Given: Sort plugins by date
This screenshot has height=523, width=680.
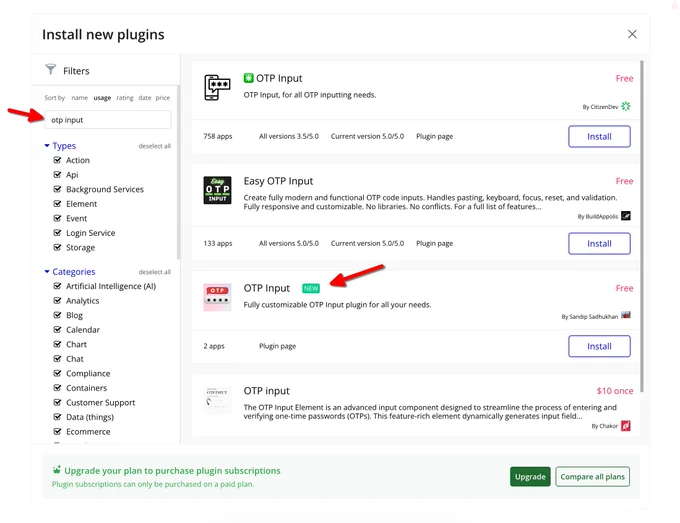Looking at the screenshot, I should click(x=145, y=98).
